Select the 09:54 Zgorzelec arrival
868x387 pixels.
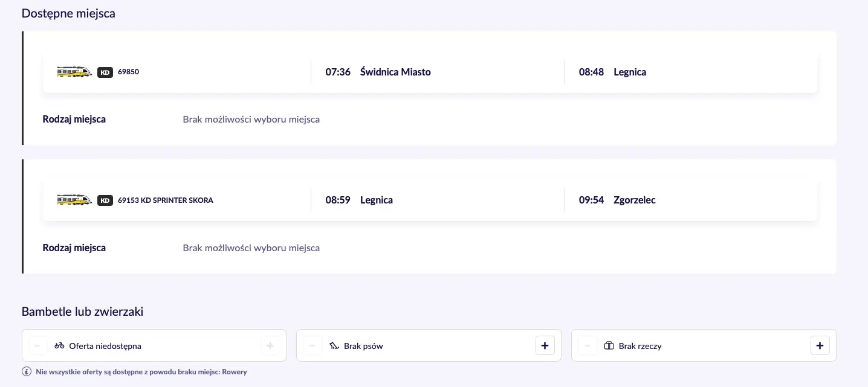tap(617, 200)
